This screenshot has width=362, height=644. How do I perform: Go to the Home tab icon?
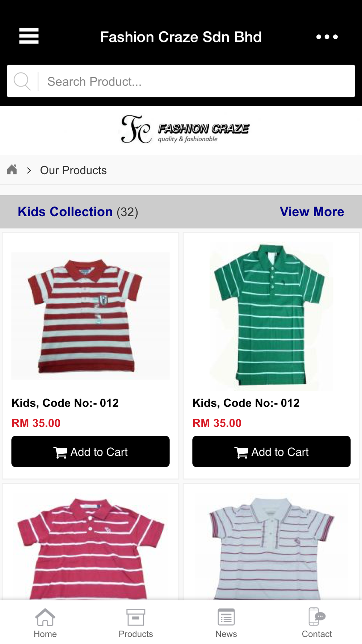[45, 618]
